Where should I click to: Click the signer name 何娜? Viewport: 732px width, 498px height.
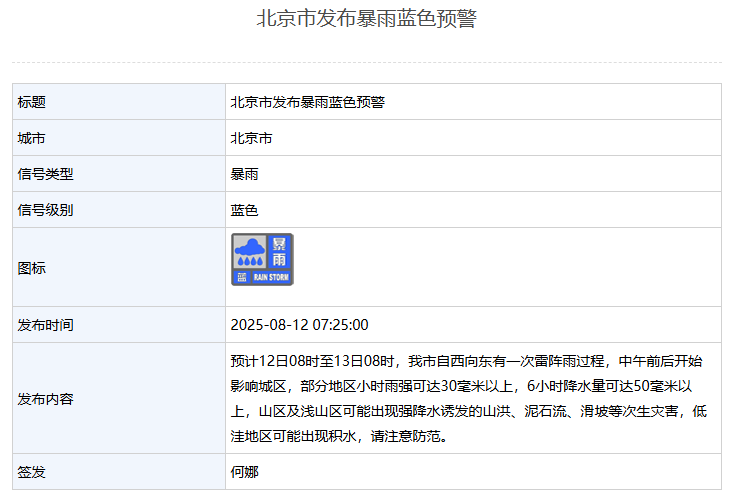pos(244,471)
